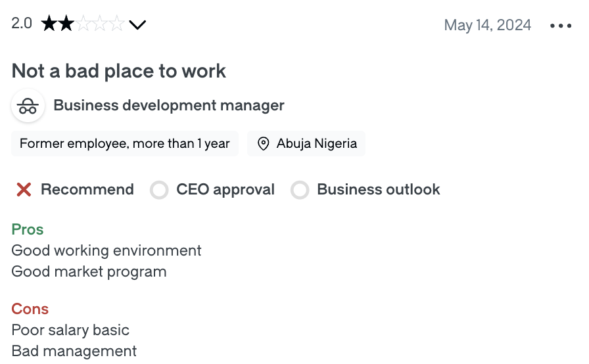
Task: Click the location pin icon
Action: tap(264, 144)
